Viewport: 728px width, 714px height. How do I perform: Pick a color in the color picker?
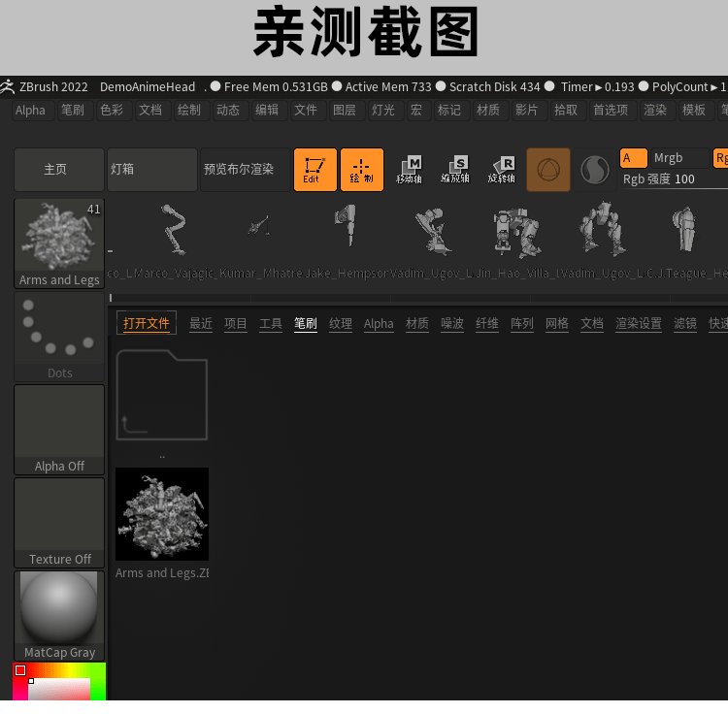(59, 681)
